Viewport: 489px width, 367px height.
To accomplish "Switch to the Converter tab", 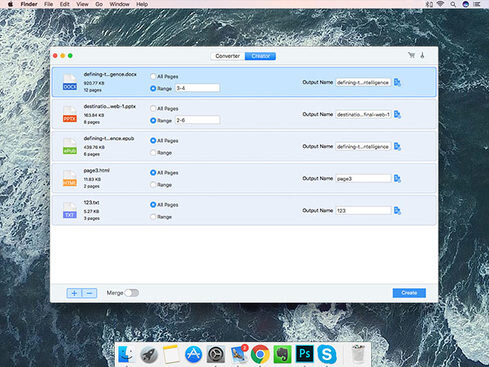I will (228, 56).
